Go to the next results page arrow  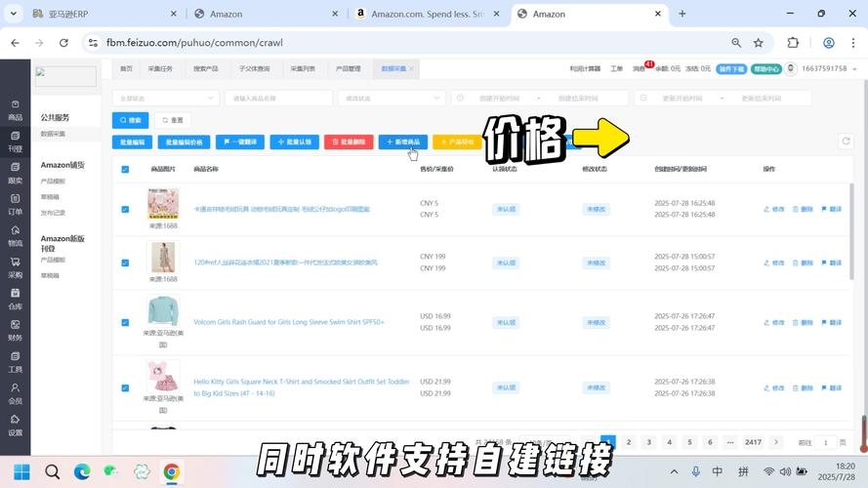776,442
